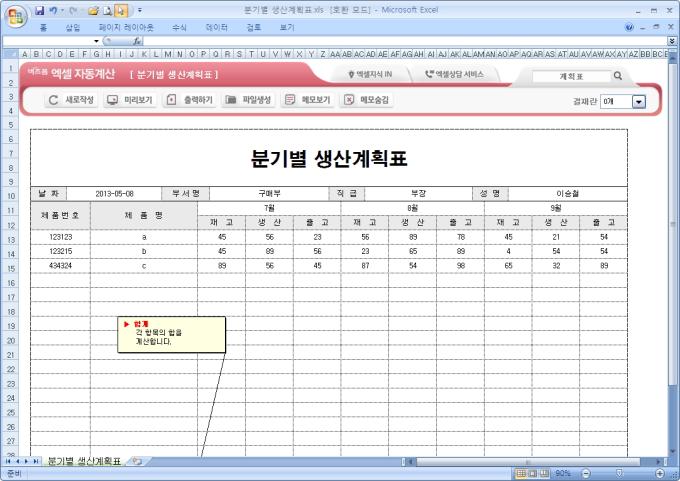This screenshot has width=680, height=481.
Task: Click the Insert Worksheet icon beside sheet tab
Action: (x=137, y=461)
